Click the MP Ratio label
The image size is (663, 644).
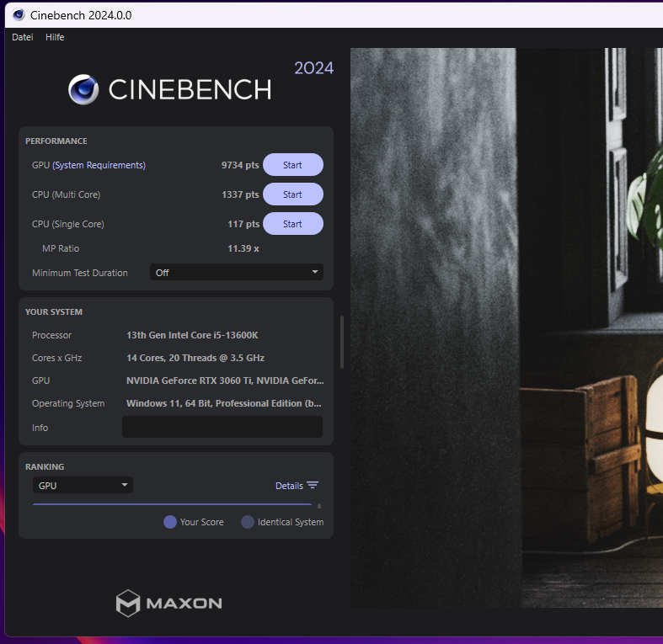click(61, 248)
